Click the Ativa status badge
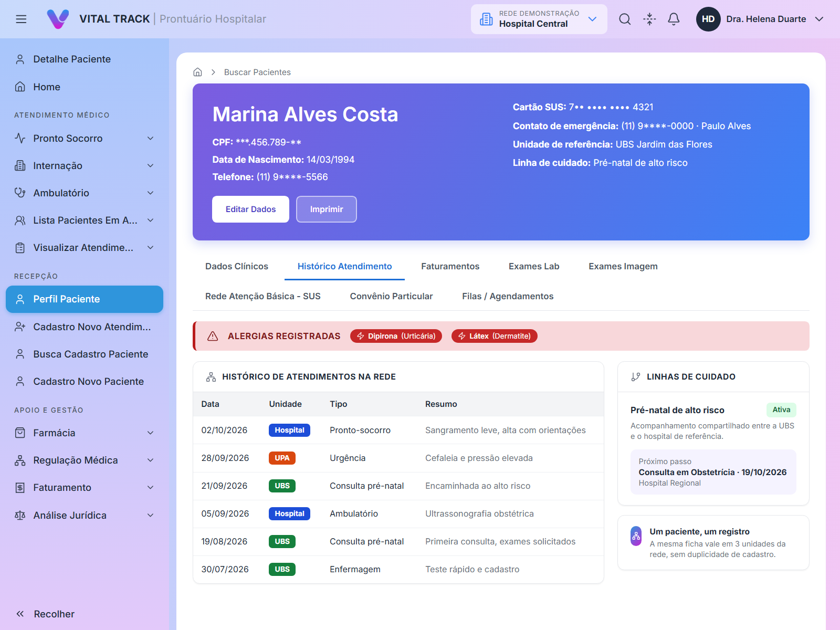The width and height of the screenshot is (840, 630). [x=781, y=410]
